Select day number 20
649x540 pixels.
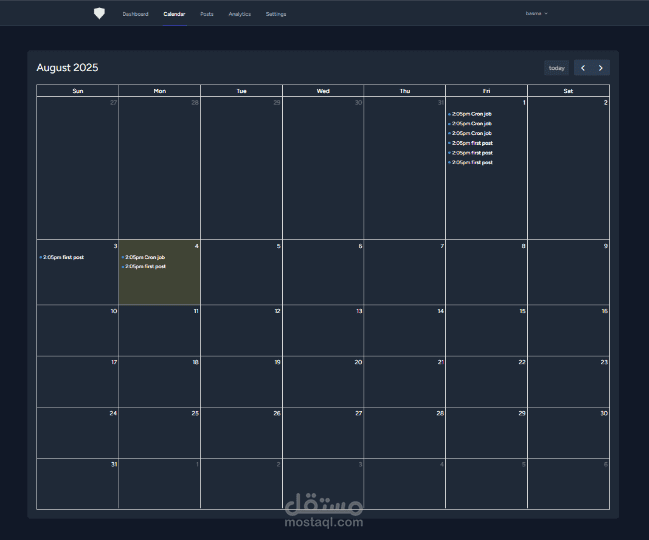coord(358,362)
